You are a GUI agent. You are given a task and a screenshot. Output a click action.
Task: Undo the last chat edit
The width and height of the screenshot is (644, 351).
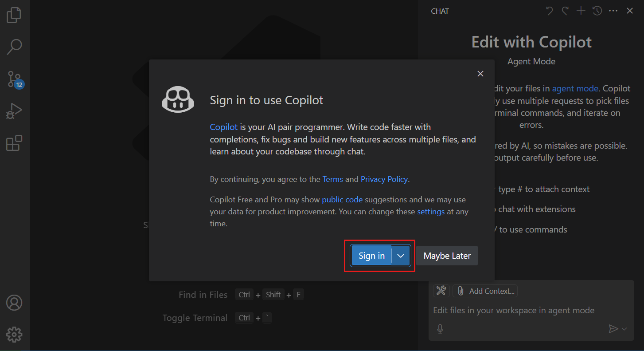tap(549, 10)
